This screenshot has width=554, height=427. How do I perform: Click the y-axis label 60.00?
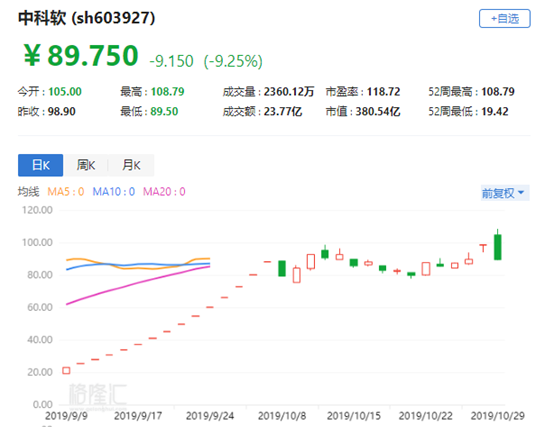[40, 307]
